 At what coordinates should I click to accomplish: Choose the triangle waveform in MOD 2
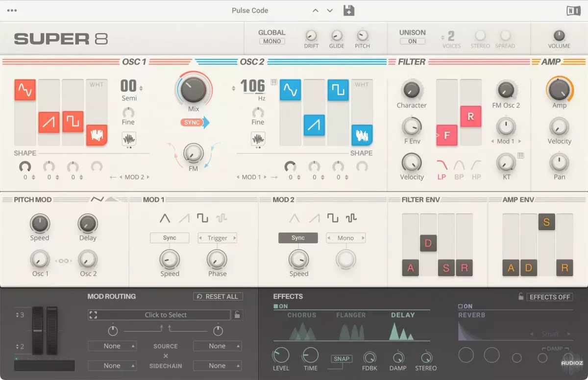pos(294,218)
